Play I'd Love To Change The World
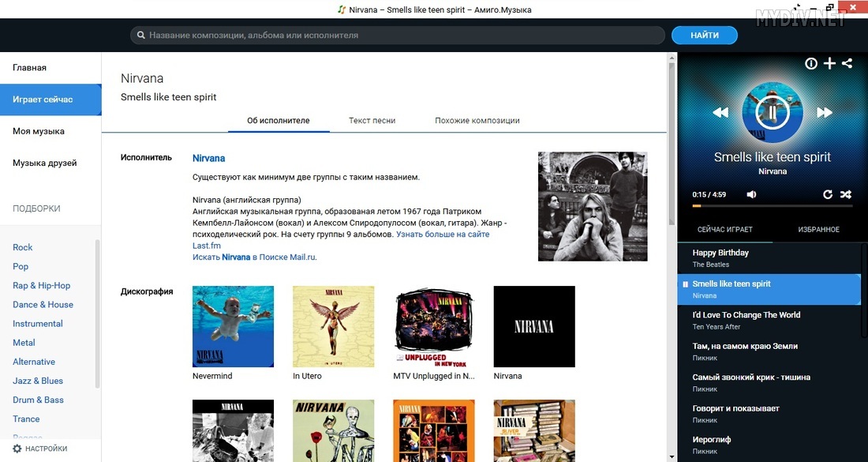 coord(769,320)
